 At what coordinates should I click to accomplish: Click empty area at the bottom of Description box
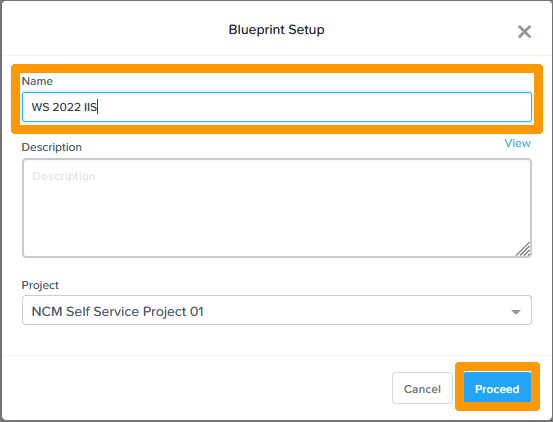click(x=268, y=241)
